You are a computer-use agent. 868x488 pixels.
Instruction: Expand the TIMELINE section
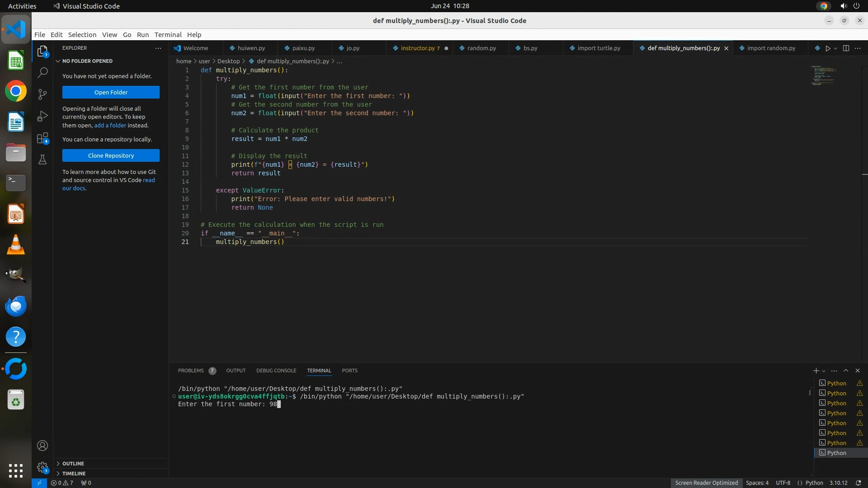[x=74, y=474]
